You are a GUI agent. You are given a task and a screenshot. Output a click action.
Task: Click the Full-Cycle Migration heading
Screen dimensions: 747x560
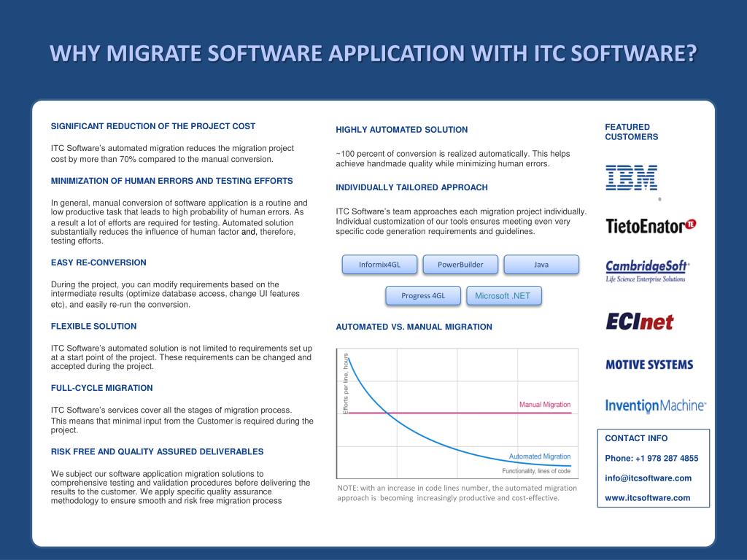point(101,388)
